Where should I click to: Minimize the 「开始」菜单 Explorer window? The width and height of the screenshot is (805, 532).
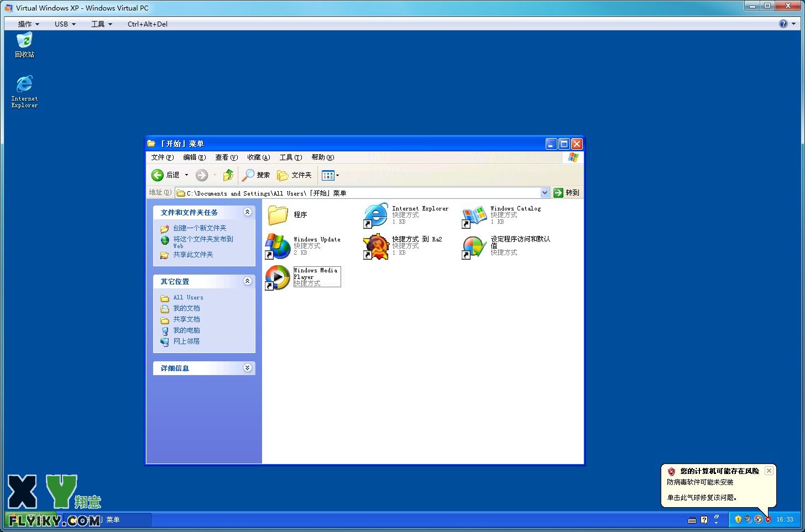(551, 144)
